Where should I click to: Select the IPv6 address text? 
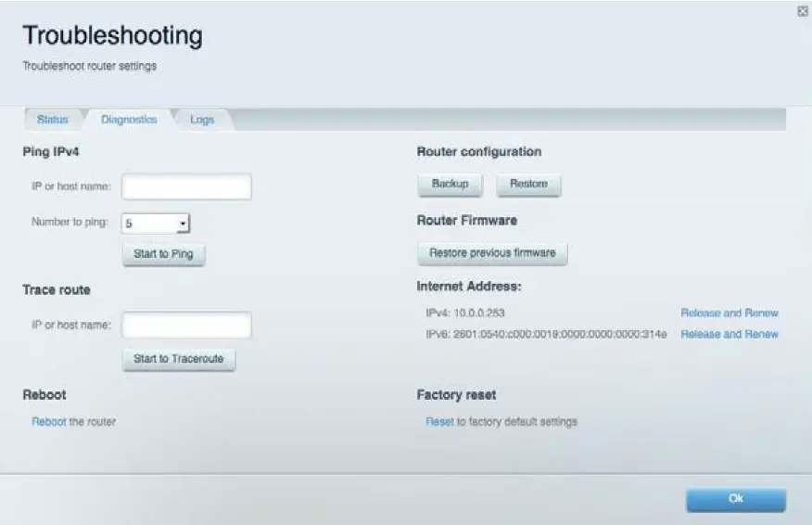(x=546, y=334)
